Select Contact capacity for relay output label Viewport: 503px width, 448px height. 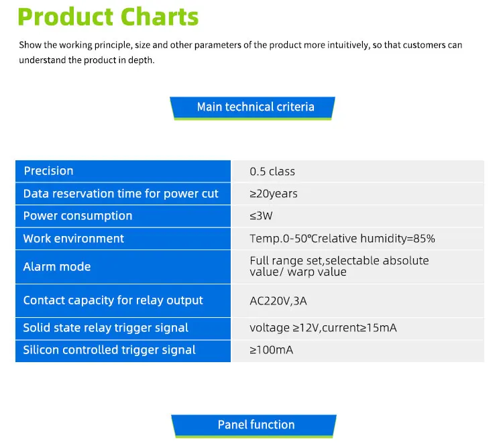click(x=113, y=300)
